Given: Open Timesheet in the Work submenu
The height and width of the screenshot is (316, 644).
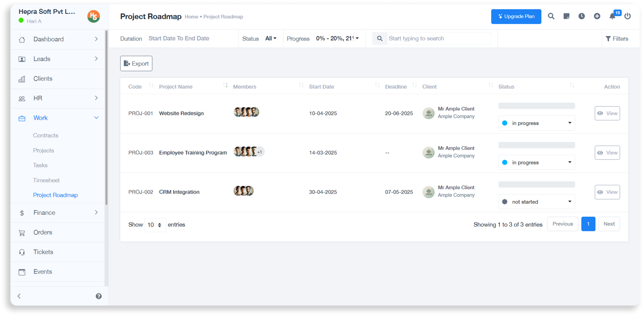Looking at the screenshot, I should coord(46,180).
